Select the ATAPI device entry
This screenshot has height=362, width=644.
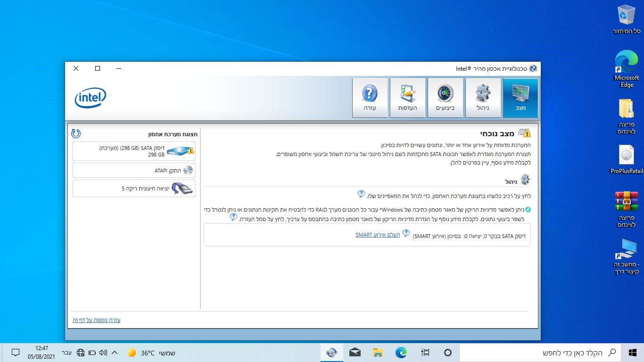(x=134, y=170)
